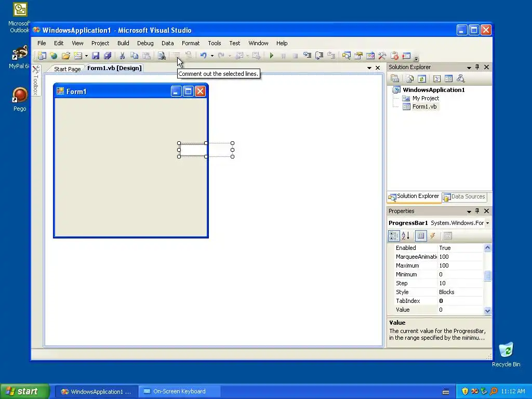Toggle Alphabetical sort in Properties panel
The image size is (532, 399).
tap(405, 236)
